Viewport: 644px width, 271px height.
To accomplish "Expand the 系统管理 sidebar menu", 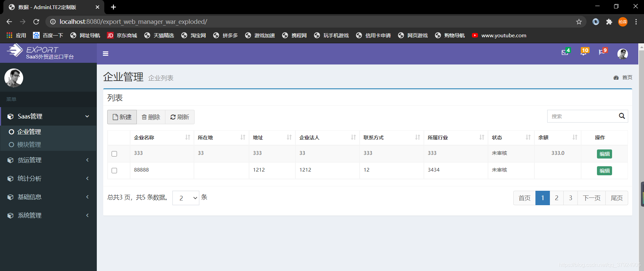I will (x=48, y=215).
